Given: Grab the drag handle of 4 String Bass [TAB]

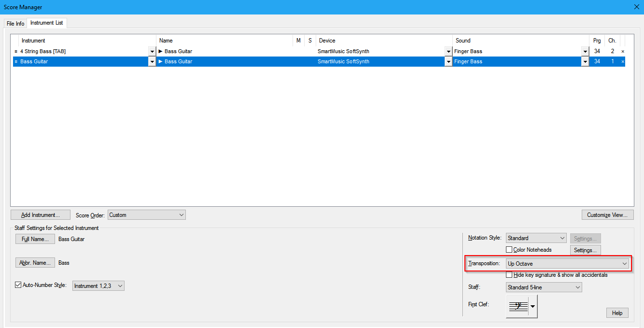Looking at the screenshot, I should (16, 51).
